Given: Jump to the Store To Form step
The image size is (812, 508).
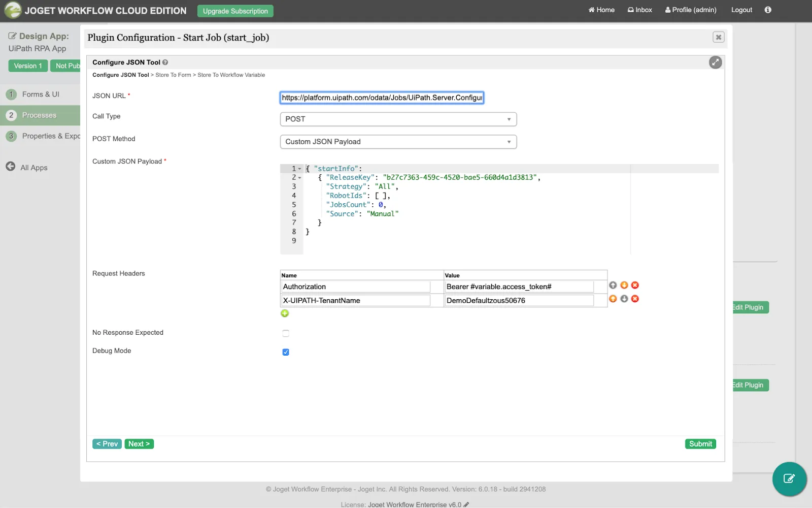Looking at the screenshot, I should coord(173,75).
